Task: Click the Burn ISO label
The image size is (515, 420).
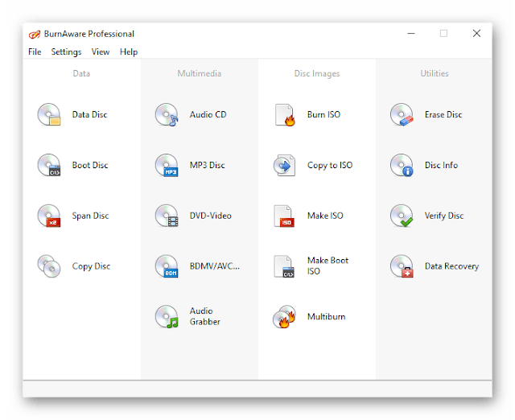Action: pos(323,114)
